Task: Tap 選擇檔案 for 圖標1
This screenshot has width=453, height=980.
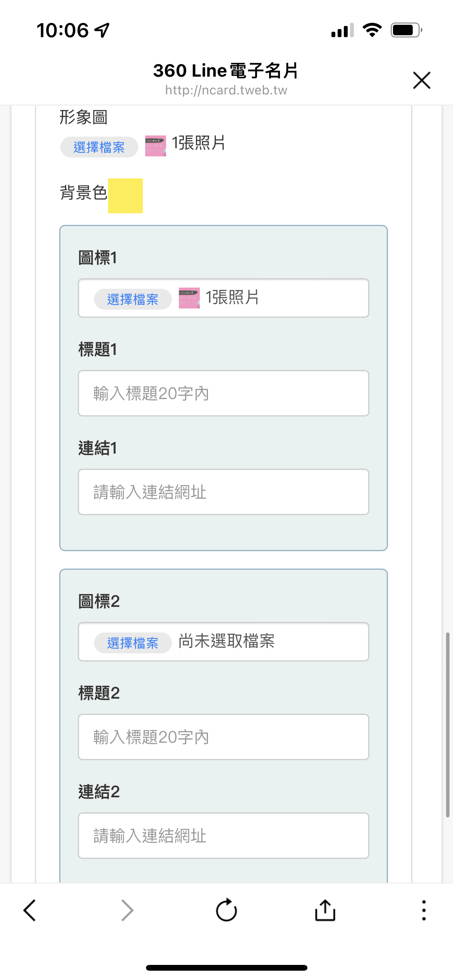Action: [133, 298]
